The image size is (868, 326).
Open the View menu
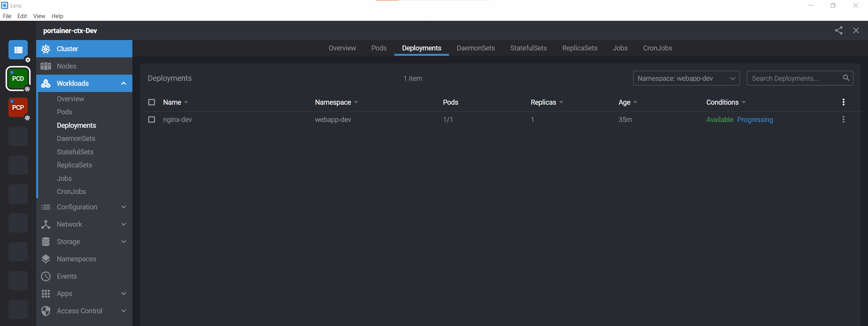[39, 16]
